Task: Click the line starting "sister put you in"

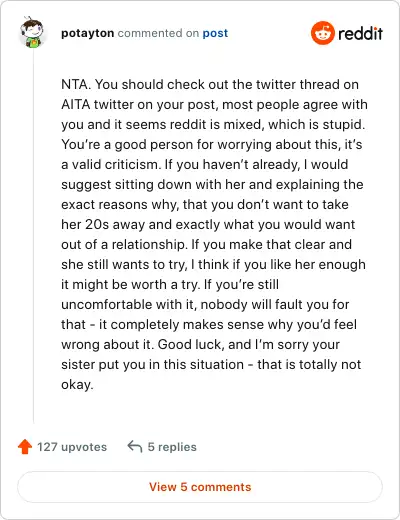Action: (211, 364)
